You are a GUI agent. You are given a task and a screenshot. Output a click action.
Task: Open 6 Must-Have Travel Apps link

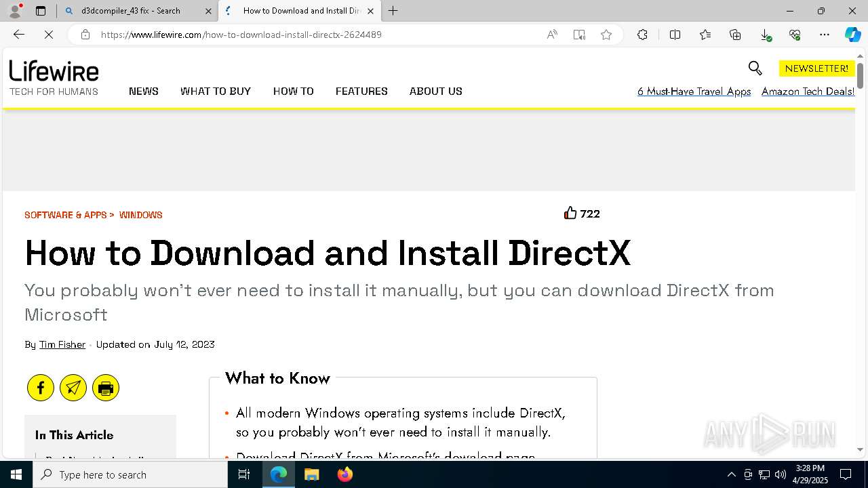694,91
